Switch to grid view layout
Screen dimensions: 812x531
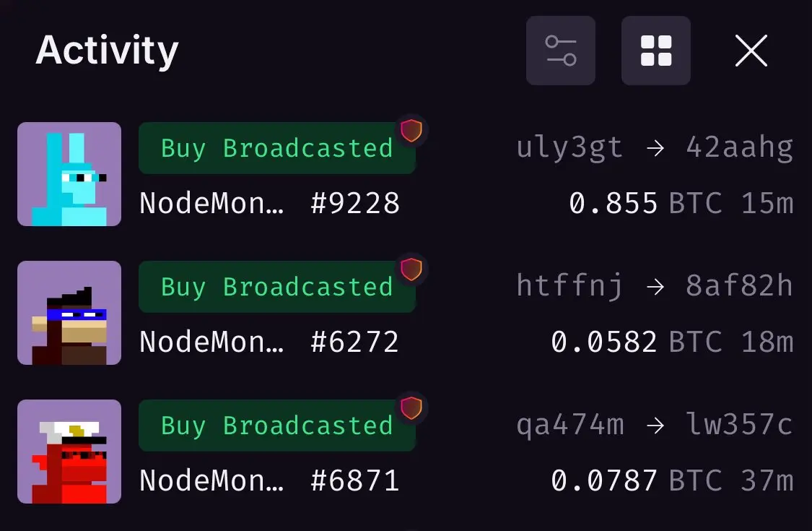(x=655, y=51)
